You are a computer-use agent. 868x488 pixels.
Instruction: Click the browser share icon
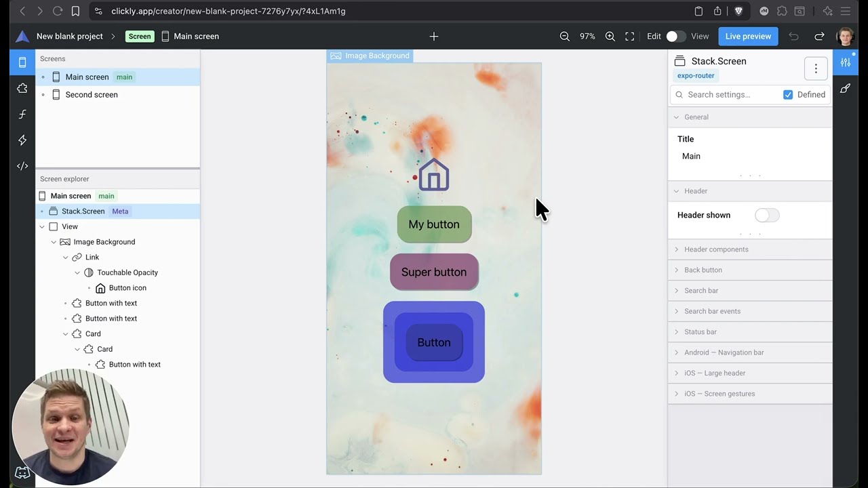click(x=717, y=11)
